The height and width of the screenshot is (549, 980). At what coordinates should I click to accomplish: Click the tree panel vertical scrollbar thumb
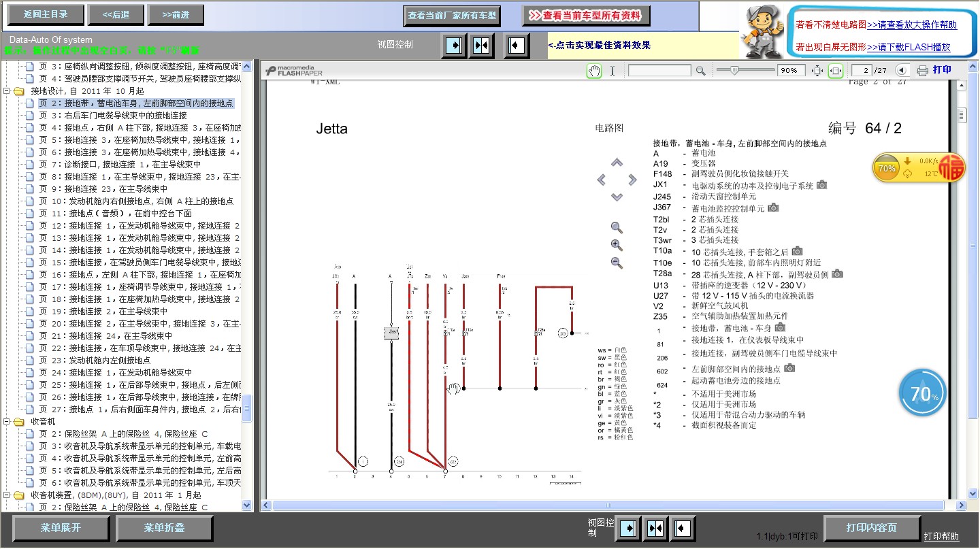[x=247, y=407]
